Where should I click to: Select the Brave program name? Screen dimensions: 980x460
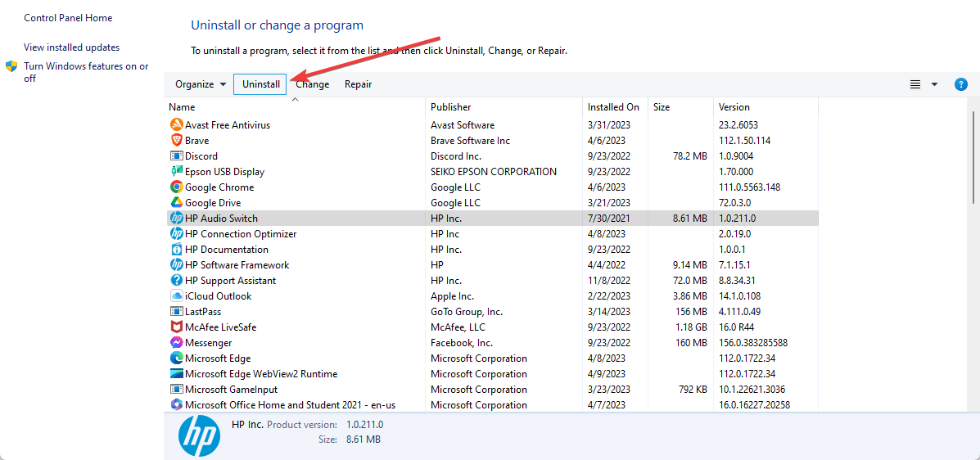click(x=196, y=141)
